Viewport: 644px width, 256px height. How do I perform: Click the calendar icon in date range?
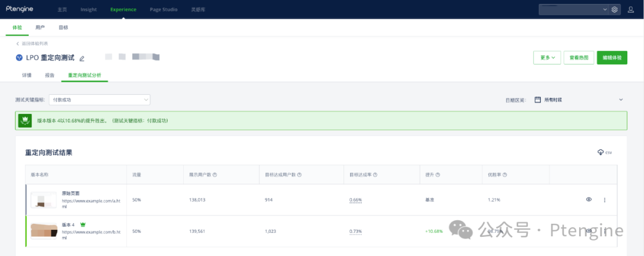(x=538, y=100)
